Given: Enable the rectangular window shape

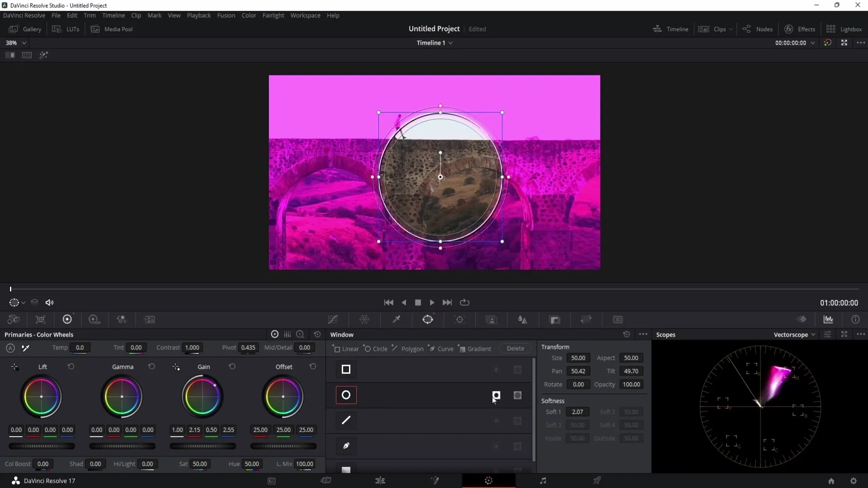Looking at the screenshot, I should click(346, 370).
